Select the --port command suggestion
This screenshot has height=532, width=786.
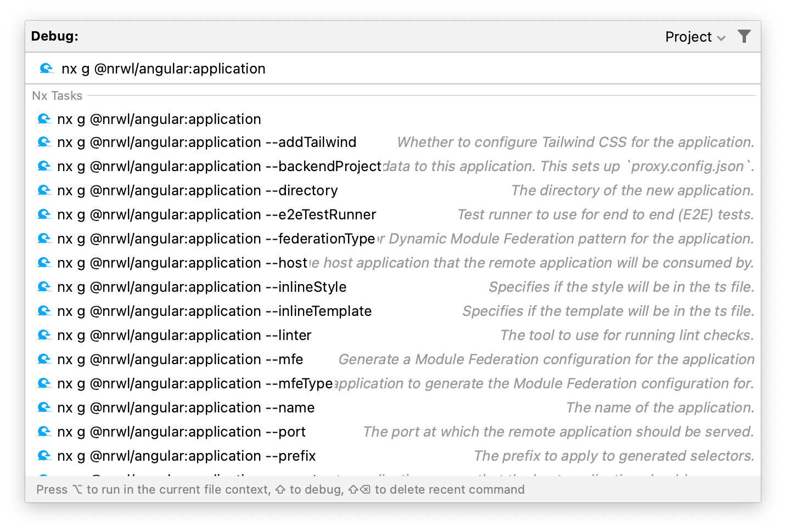[x=393, y=432]
